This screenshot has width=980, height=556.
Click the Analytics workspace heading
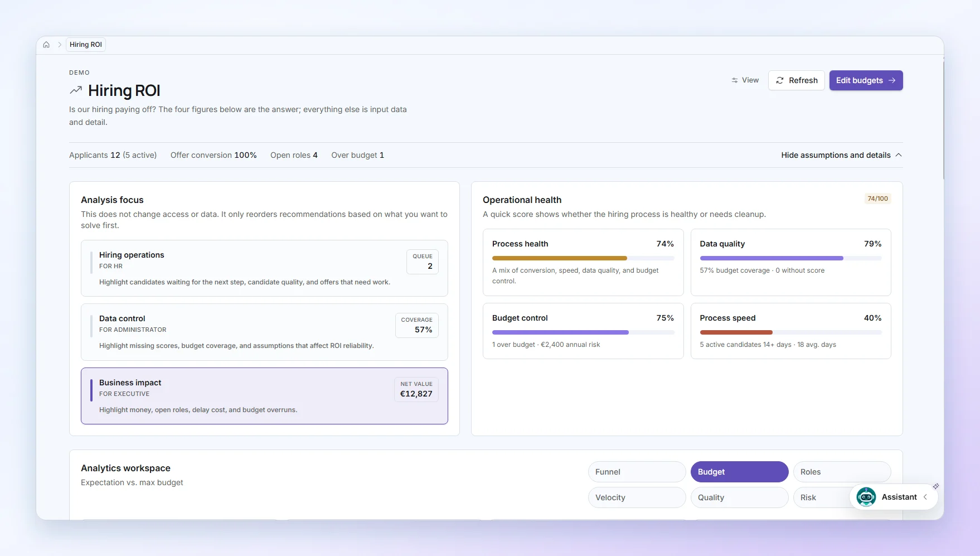pyautogui.click(x=125, y=468)
